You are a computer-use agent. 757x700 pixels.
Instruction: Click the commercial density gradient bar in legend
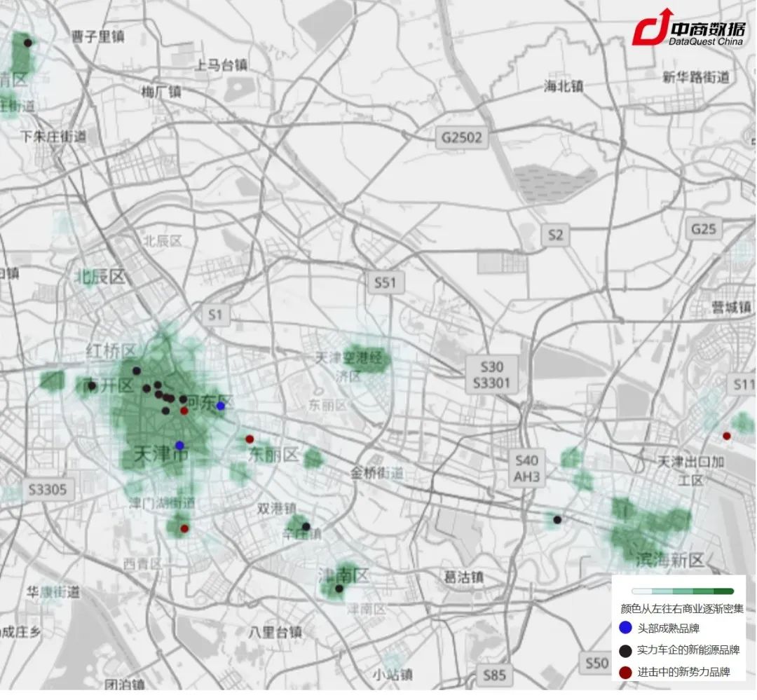point(682,591)
